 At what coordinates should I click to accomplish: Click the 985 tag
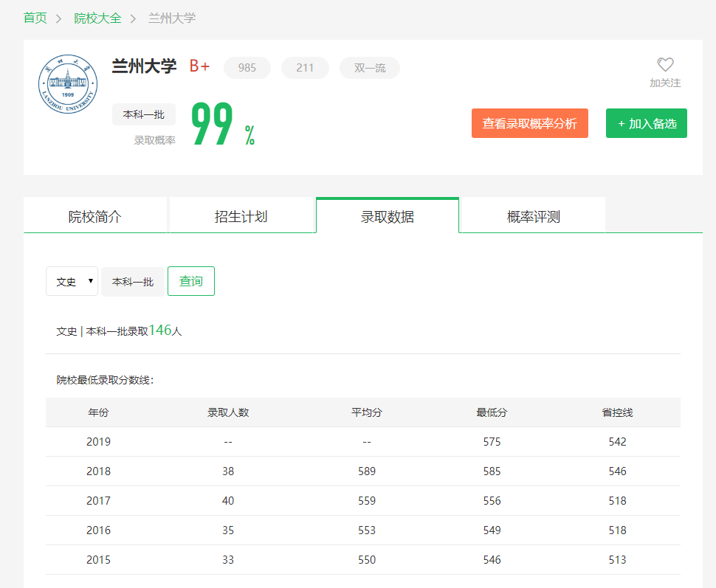[247, 68]
